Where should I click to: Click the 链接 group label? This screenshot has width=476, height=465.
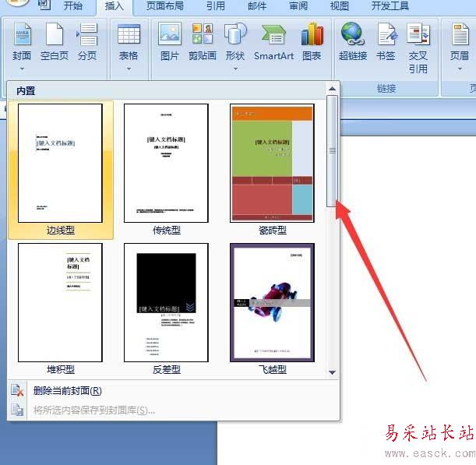[386, 89]
